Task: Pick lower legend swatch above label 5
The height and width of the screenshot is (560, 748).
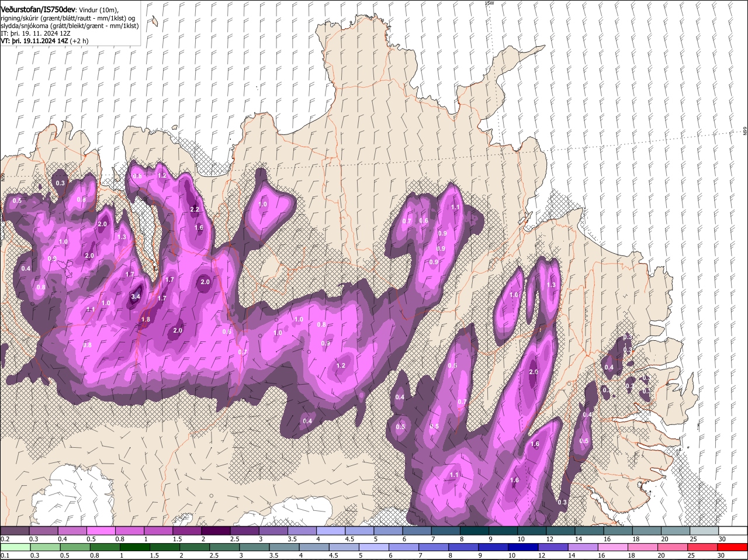Action: coord(374,547)
